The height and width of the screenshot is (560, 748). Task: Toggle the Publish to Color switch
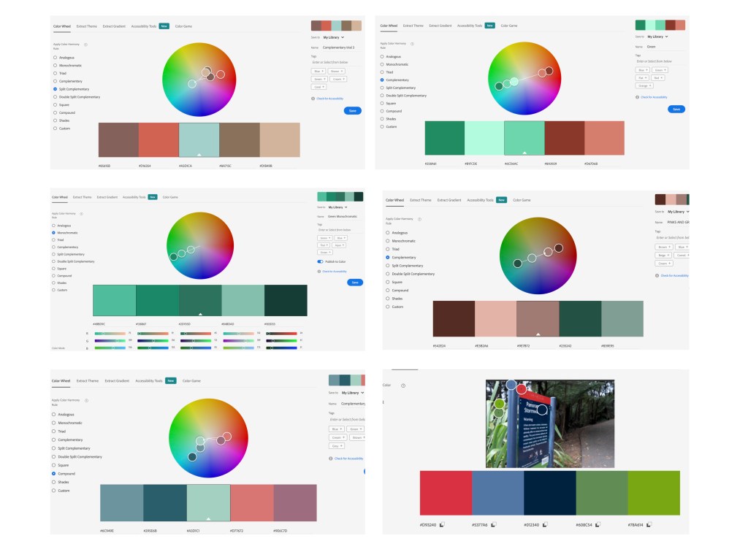(x=321, y=261)
